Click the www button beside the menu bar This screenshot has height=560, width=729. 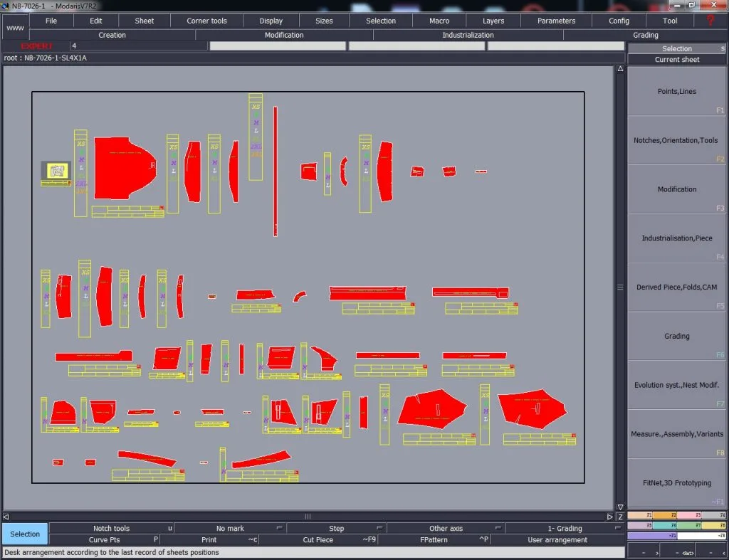[x=16, y=28]
